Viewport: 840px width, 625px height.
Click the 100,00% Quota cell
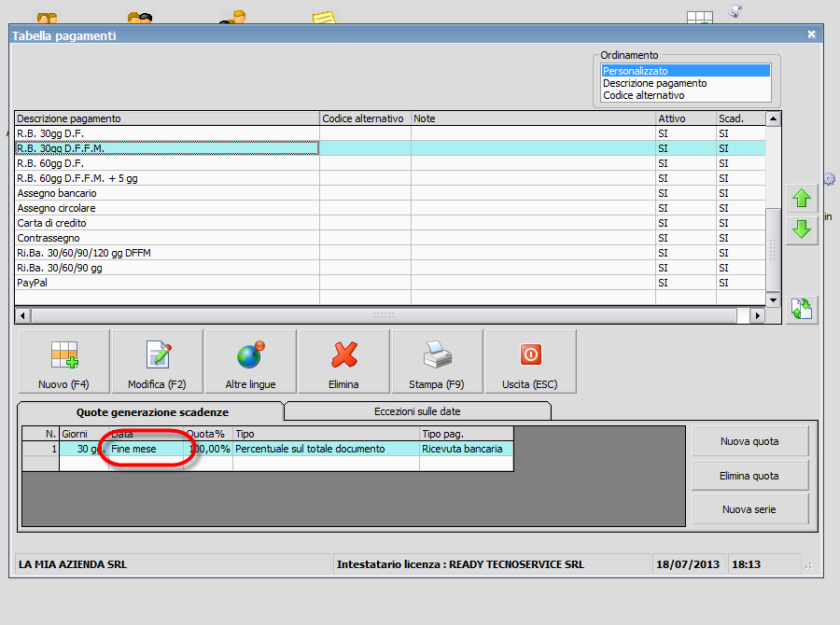click(209, 449)
